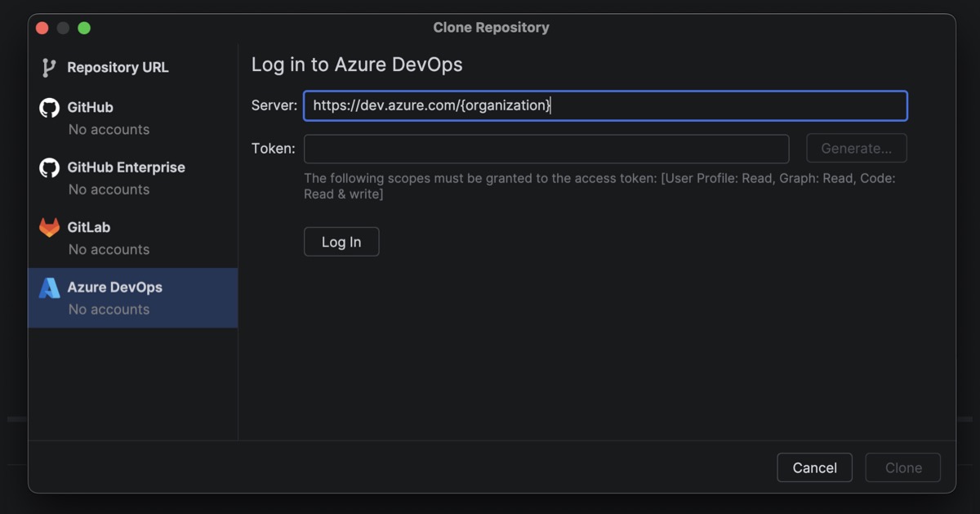Open the GitHub Enterprise section
This screenshot has width=980, height=514.
[126, 168]
